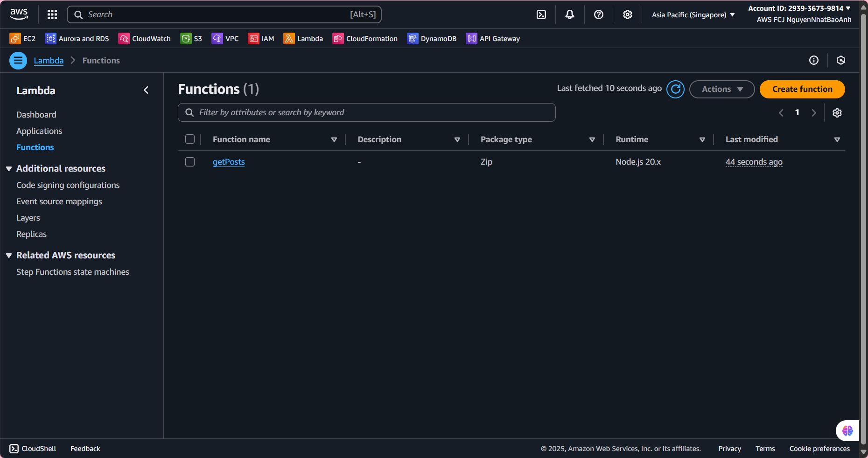868x458 pixels.
Task: Open table preferences gear icon
Action: click(837, 113)
